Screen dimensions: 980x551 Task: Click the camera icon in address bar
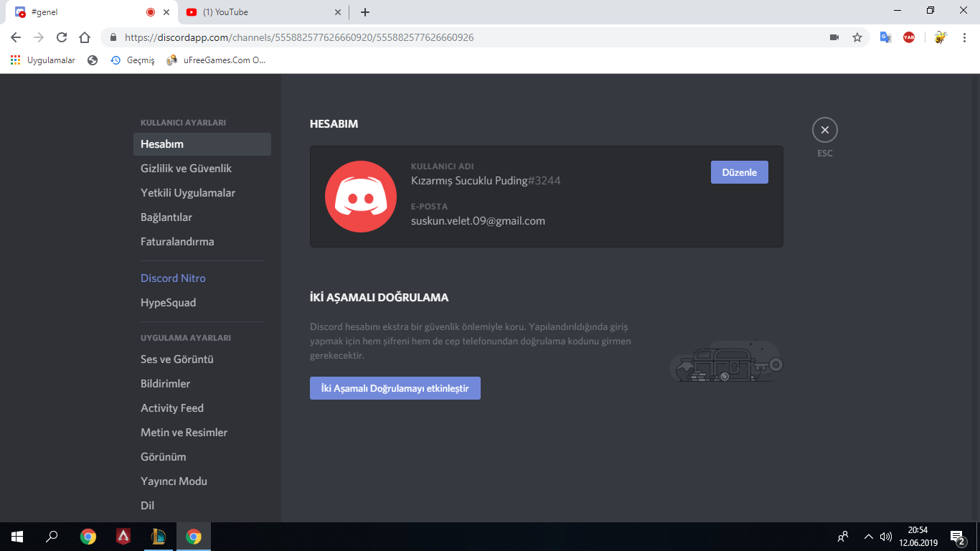834,37
